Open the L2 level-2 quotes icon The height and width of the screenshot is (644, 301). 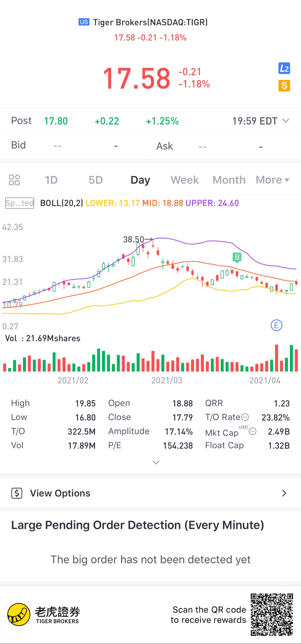[x=284, y=68]
